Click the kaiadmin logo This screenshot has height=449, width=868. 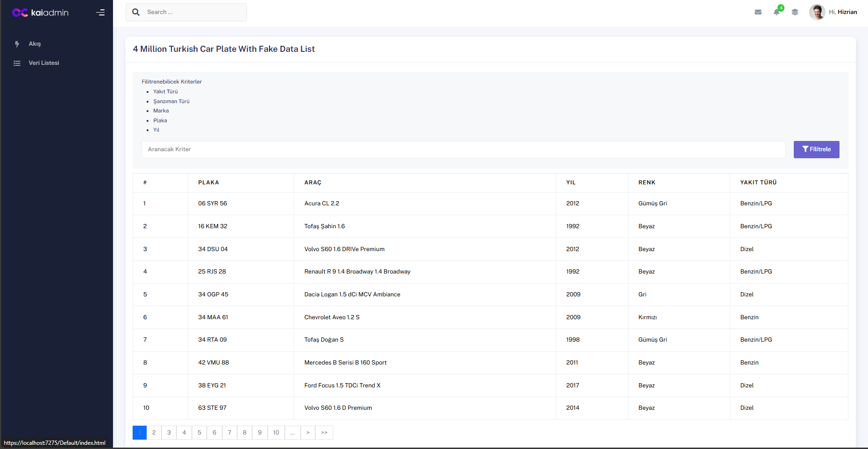click(40, 13)
